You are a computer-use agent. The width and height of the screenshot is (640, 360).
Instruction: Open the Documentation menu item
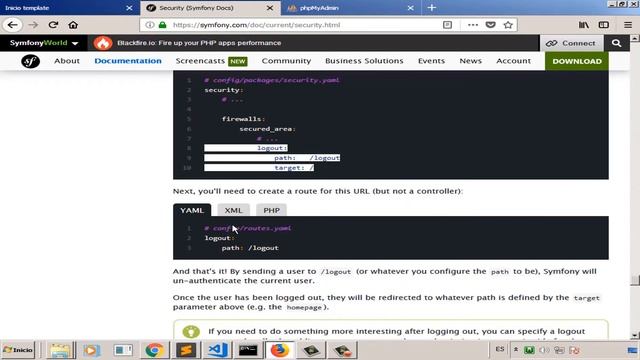point(128,61)
